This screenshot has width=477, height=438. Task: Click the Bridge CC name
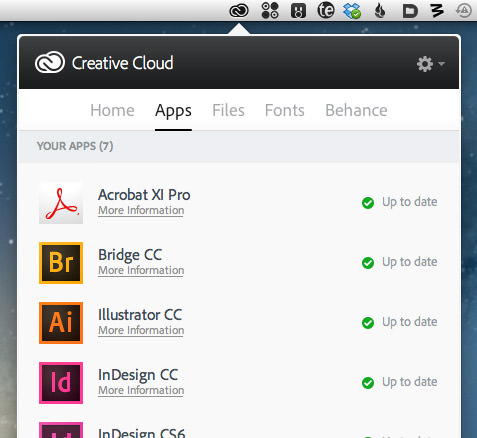click(130, 255)
